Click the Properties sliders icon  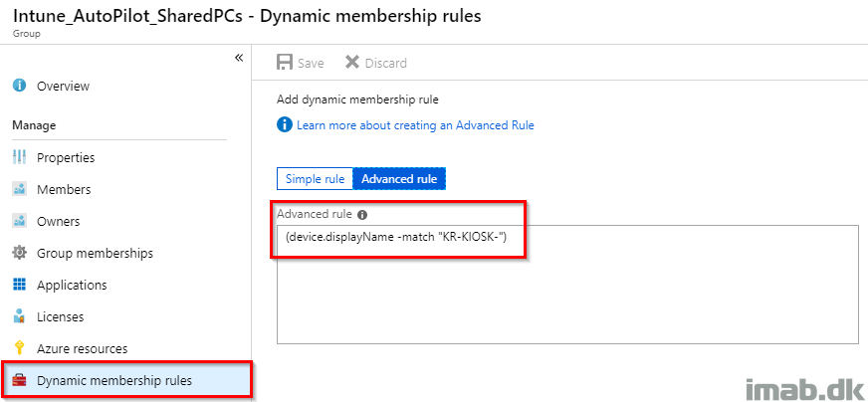pos(19,157)
